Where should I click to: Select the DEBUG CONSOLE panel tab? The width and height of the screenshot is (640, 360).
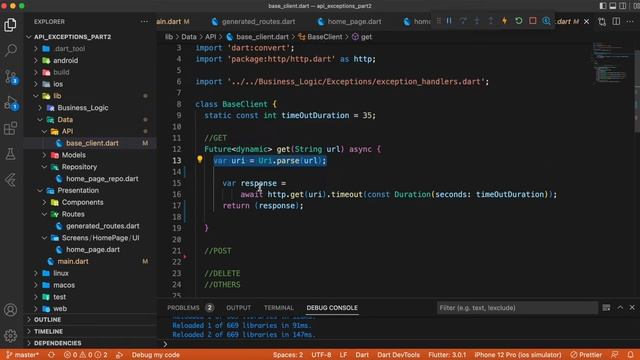(x=332, y=308)
